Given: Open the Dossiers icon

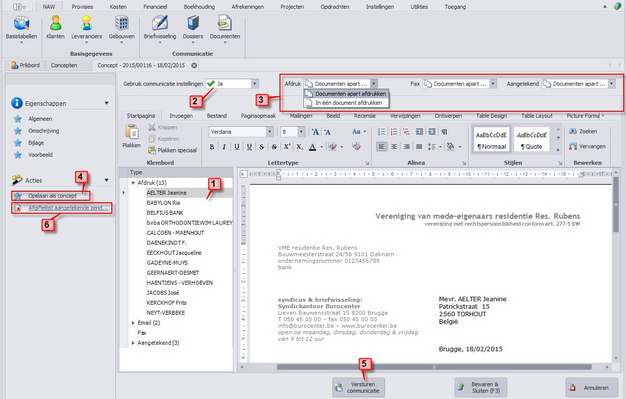Looking at the screenshot, I should click(x=193, y=24).
